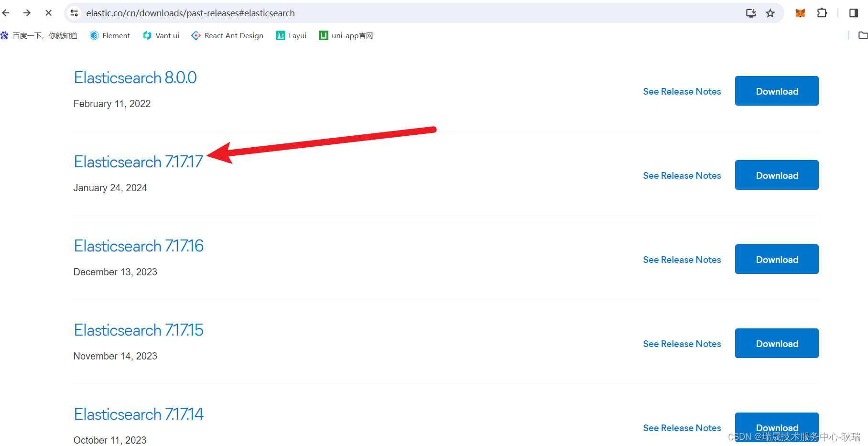This screenshot has height=446, width=868.
Task: Download Elasticsearch 7.17.16
Action: tap(777, 259)
